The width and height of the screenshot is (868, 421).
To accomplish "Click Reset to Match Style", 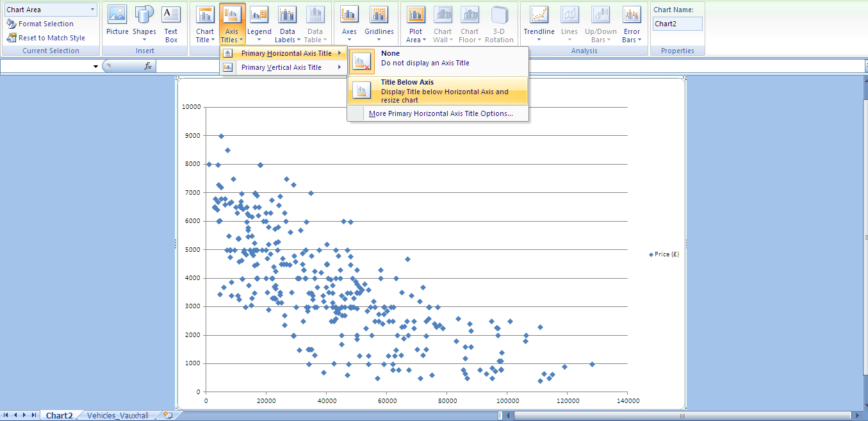I will (51, 38).
